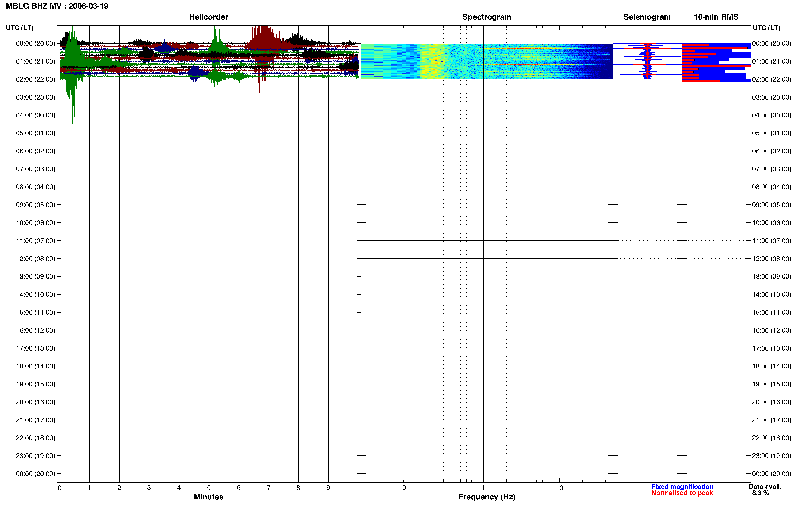
Task: Click left axis label '17:00 (13:00)'
Action: [36, 348]
